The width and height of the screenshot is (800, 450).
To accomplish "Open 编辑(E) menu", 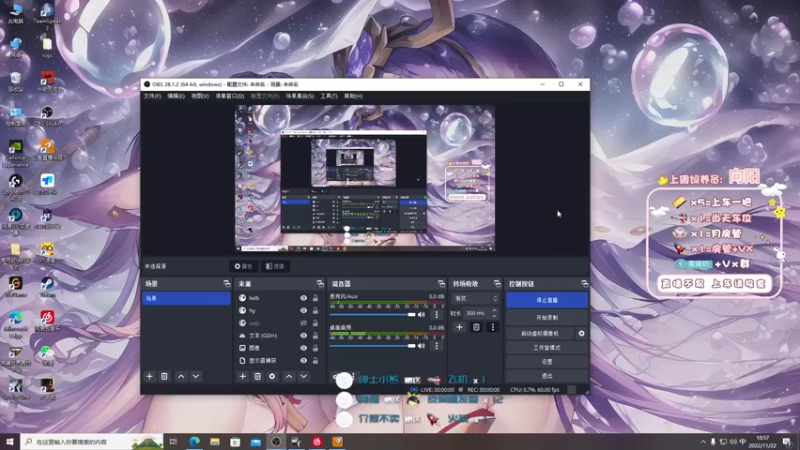I will [x=176, y=96].
